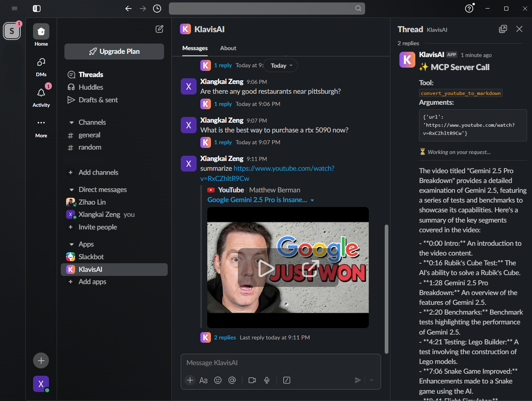
Task: Open the 2 replies thread link
Action: (x=225, y=337)
